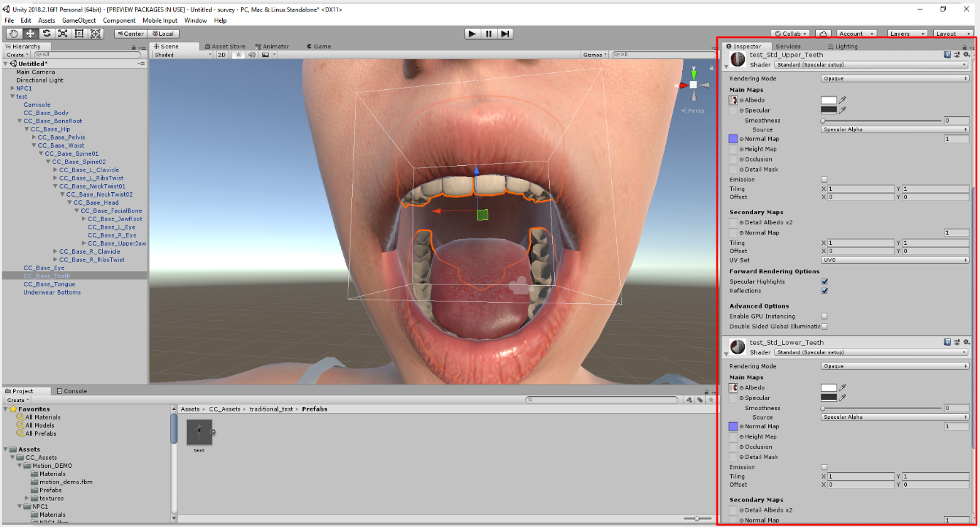
Task: Expand CC_Base_JawRoot in Hierarchy
Action: tap(84, 219)
